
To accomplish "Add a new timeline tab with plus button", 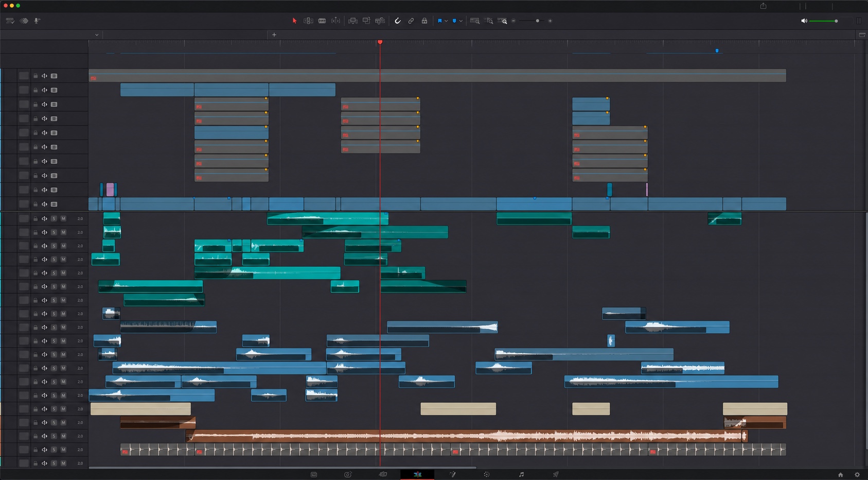I will 274,35.
